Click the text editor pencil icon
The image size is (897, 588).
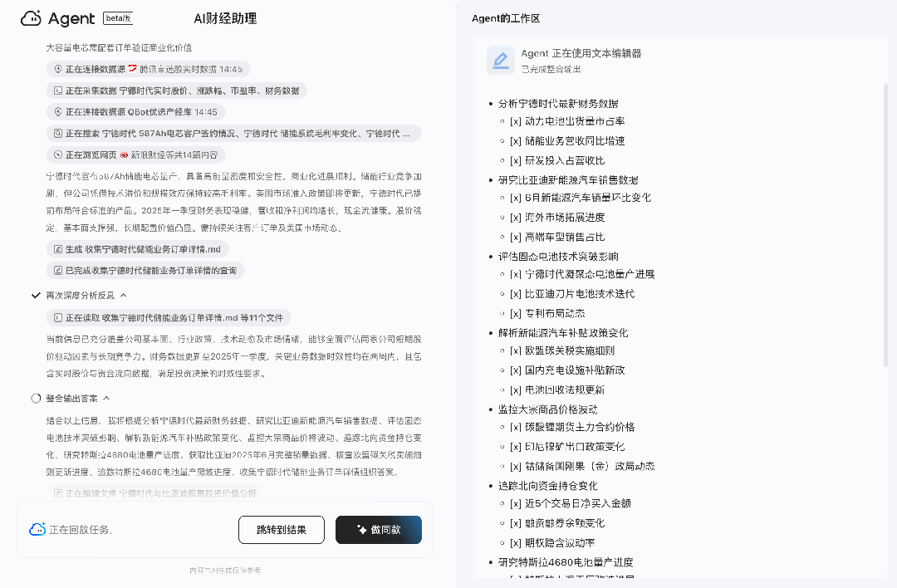coord(500,61)
